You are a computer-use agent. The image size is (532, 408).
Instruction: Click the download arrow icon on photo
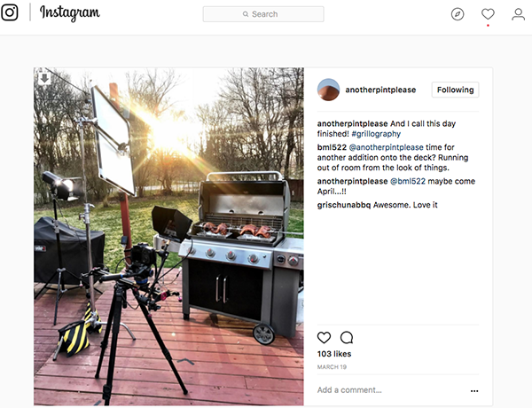point(44,78)
